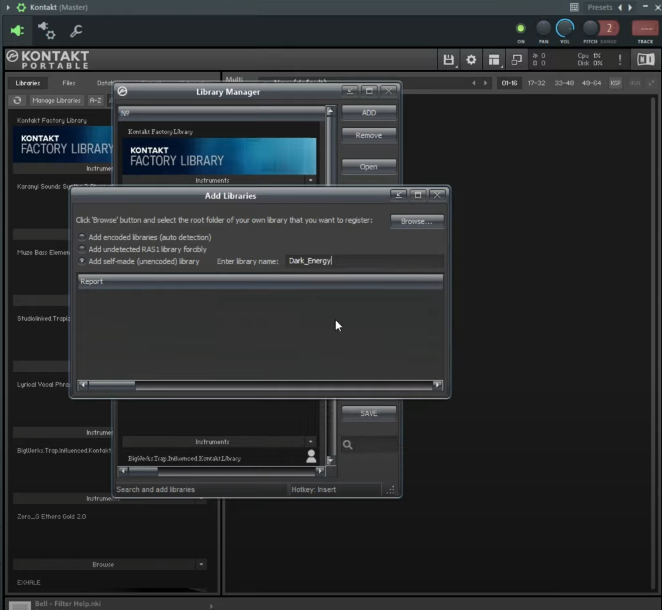Click the plugin options gear beside Kontakt title
Image resolution: width=662 pixels, height=610 pixels.
21,7
